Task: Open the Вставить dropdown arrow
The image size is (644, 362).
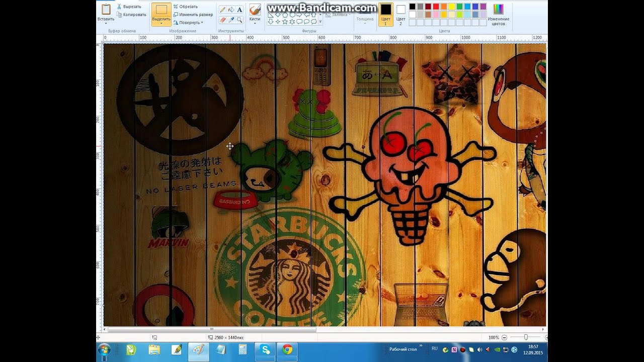Action: (x=106, y=24)
